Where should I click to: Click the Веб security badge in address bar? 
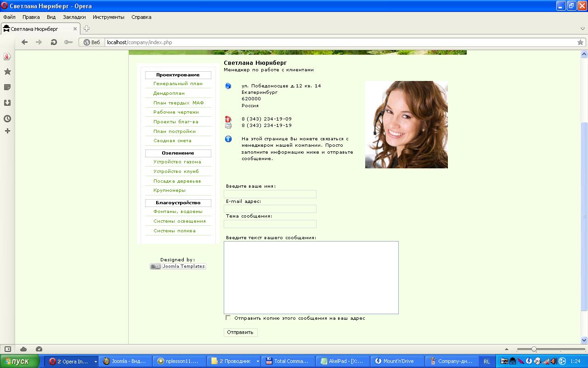(x=92, y=42)
